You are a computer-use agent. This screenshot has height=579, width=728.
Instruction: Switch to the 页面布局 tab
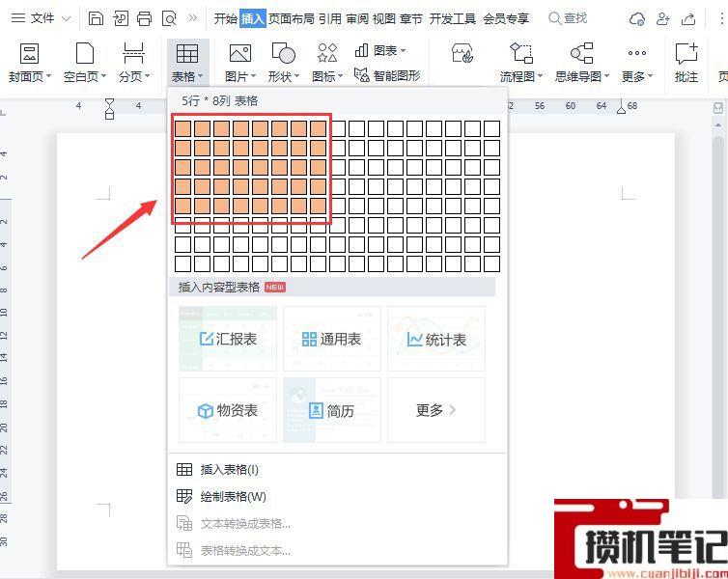click(x=292, y=18)
